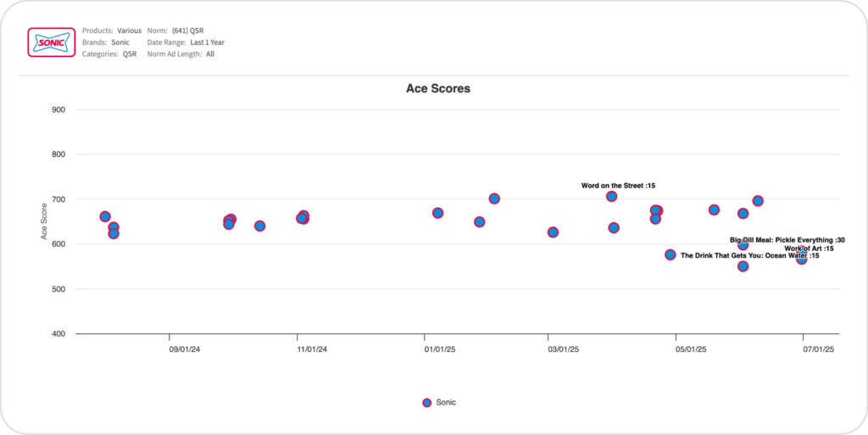The height and width of the screenshot is (435, 868).
Task: Click the Work of Art :15 label
Action: (809, 248)
